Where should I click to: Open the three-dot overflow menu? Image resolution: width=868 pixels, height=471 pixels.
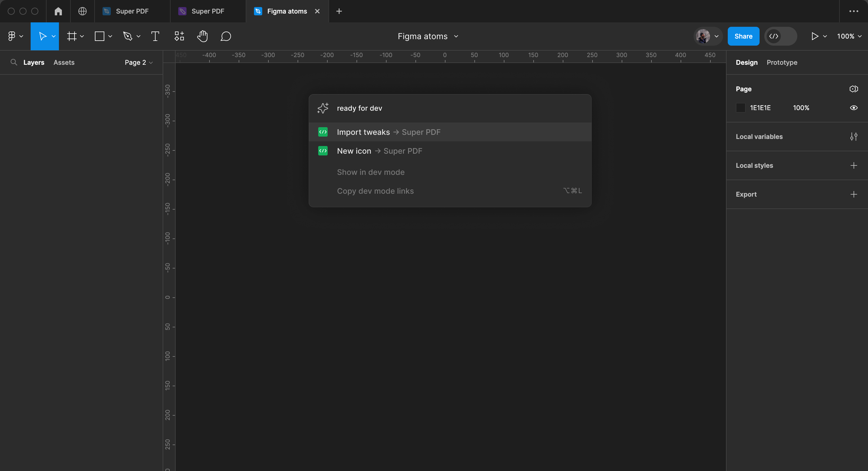[854, 11]
